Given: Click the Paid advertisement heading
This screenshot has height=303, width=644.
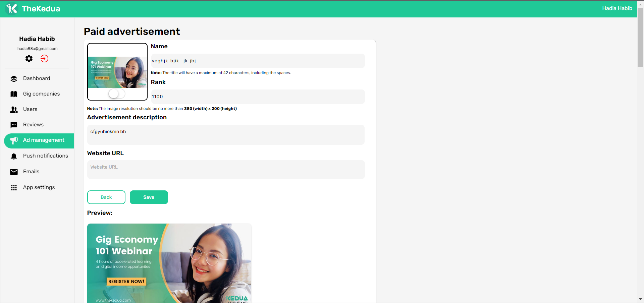Looking at the screenshot, I should pos(132,32).
